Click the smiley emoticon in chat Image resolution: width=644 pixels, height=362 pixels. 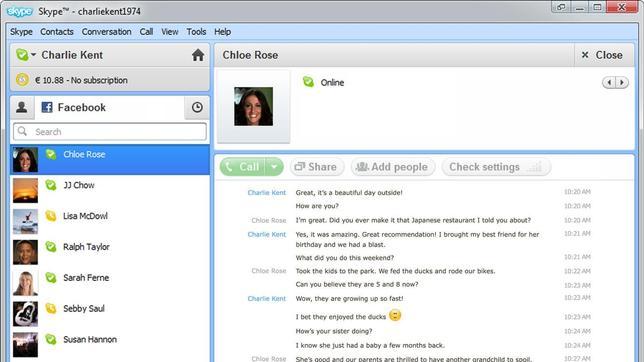point(395,316)
